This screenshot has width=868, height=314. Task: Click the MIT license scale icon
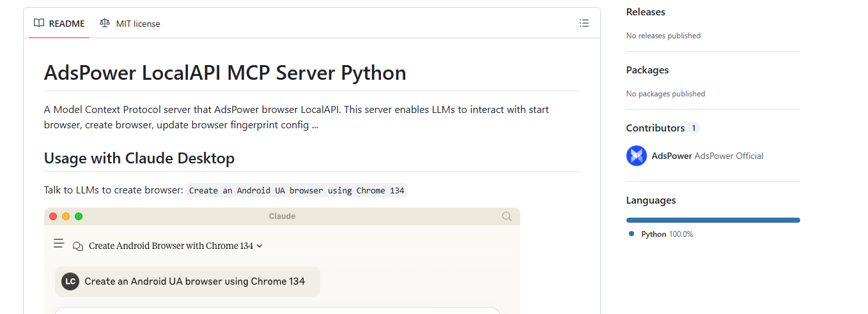[x=105, y=24]
